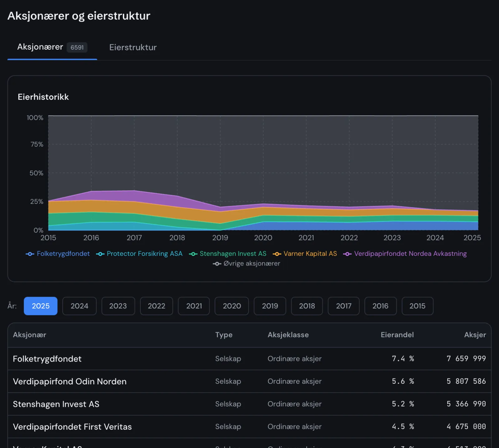The height and width of the screenshot is (448, 499).
Task: Click the 100% y-axis label
Action: pos(35,118)
